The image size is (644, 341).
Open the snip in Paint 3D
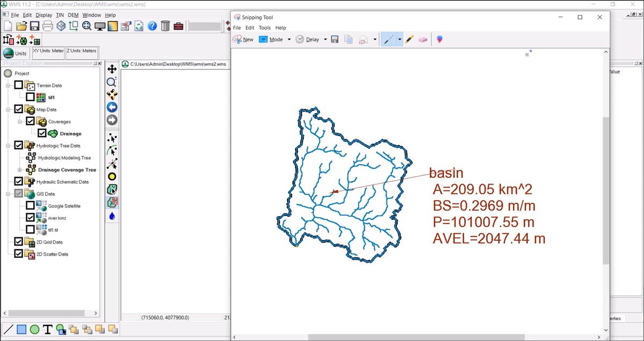440,40
